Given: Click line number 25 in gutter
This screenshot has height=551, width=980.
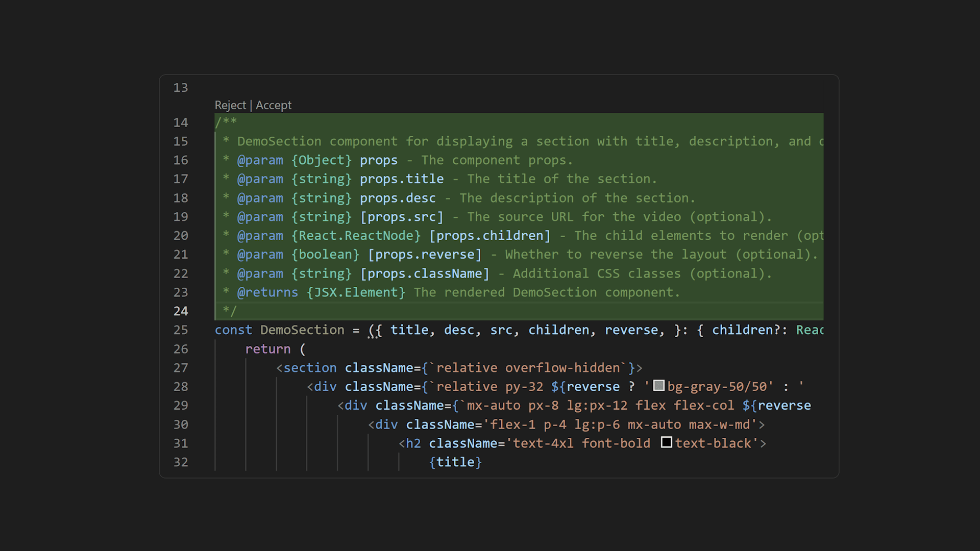Looking at the screenshot, I should click(x=181, y=330).
